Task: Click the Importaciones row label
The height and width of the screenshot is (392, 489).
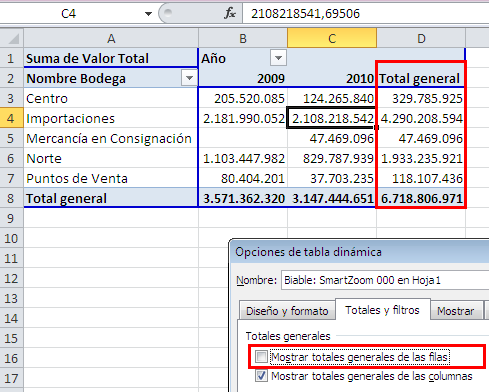Action: (x=111, y=118)
